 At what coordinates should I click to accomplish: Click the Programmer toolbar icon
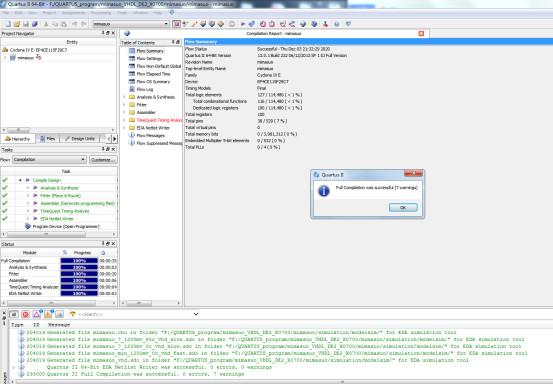(x=314, y=24)
